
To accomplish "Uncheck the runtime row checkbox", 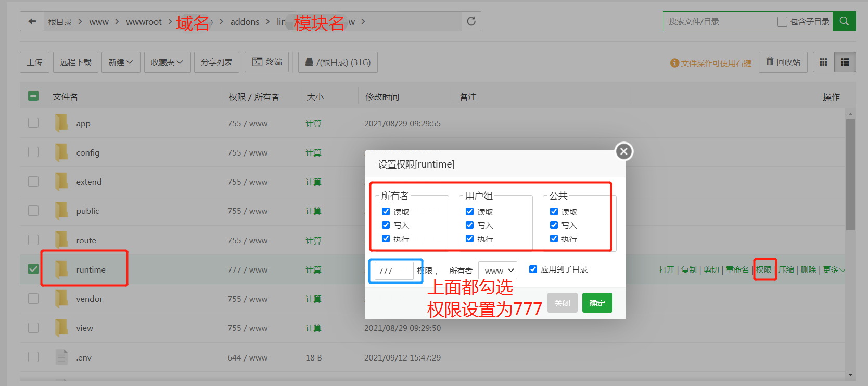I will coord(33,269).
